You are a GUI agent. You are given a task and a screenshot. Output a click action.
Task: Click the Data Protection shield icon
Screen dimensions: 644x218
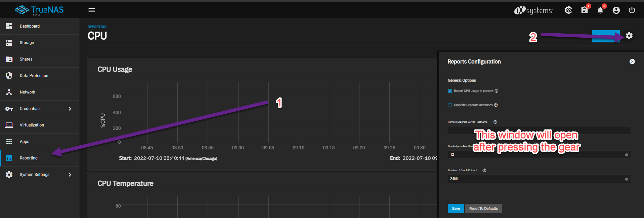click(9, 76)
